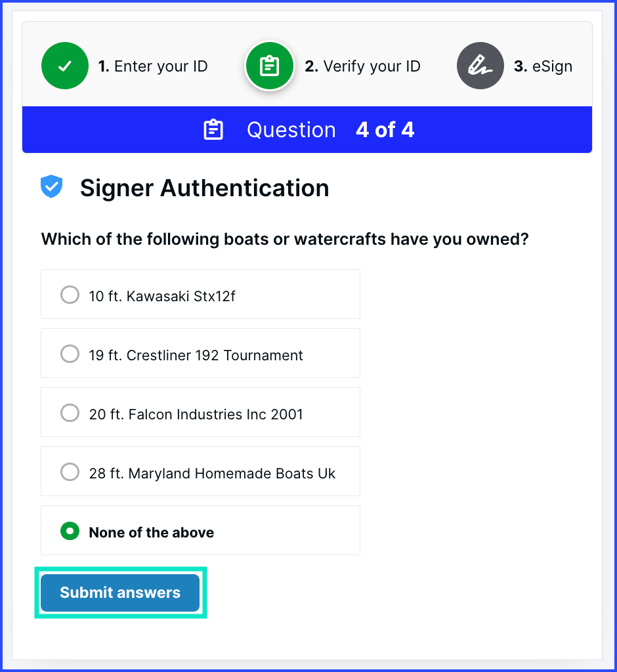
Task: Go to the Enter your ID step label
Action: [x=153, y=66]
